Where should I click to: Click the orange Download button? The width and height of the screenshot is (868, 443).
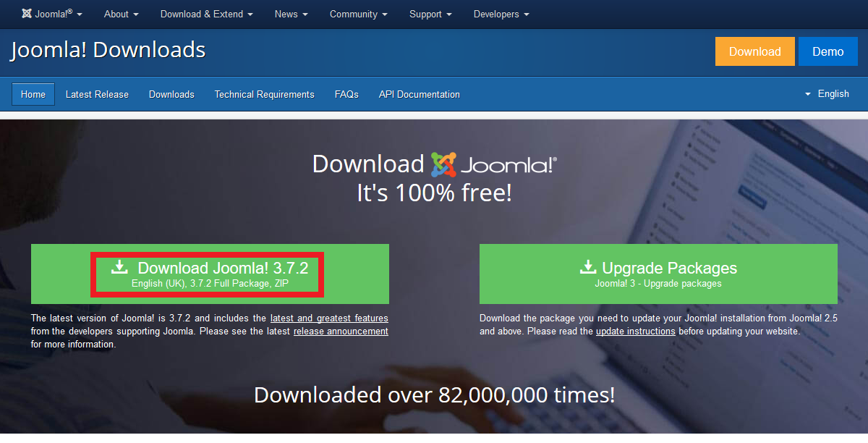[755, 51]
